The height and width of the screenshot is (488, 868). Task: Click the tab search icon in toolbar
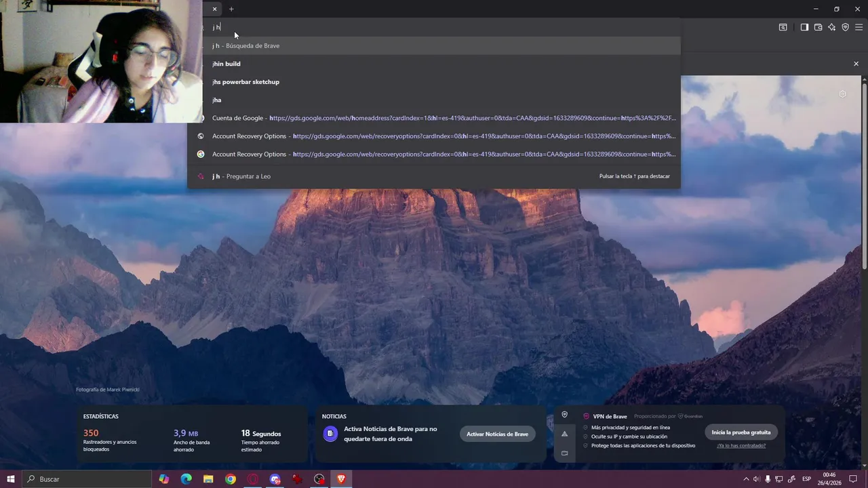(783, 27)
